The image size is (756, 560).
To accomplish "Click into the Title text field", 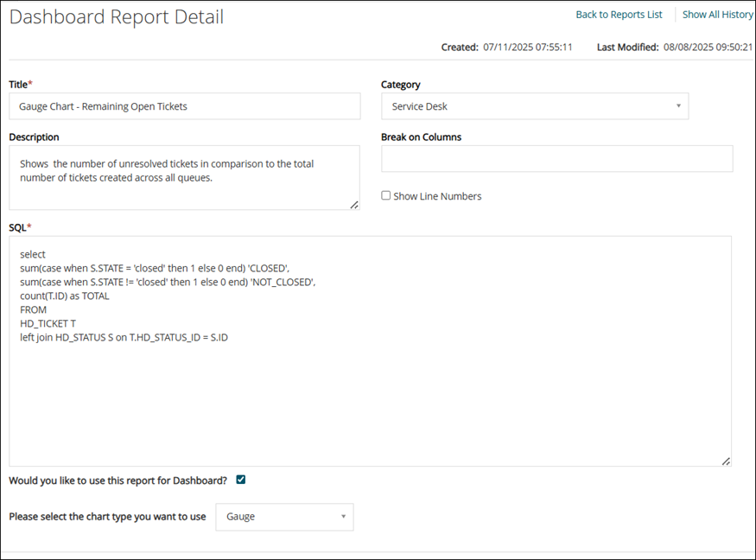I will pyautogui.click(x=184, y=106).
